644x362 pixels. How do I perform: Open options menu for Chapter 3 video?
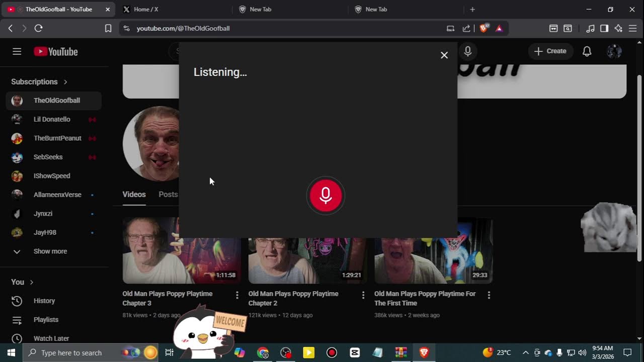point(237,295)
